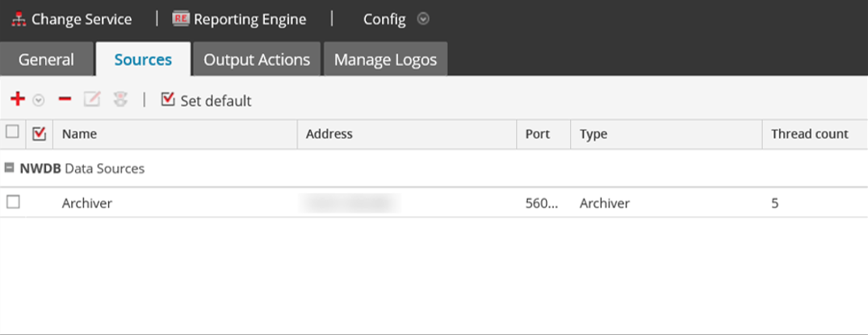Click the Thread count column header
Viewport: 868px width, 335px height.
809,134
